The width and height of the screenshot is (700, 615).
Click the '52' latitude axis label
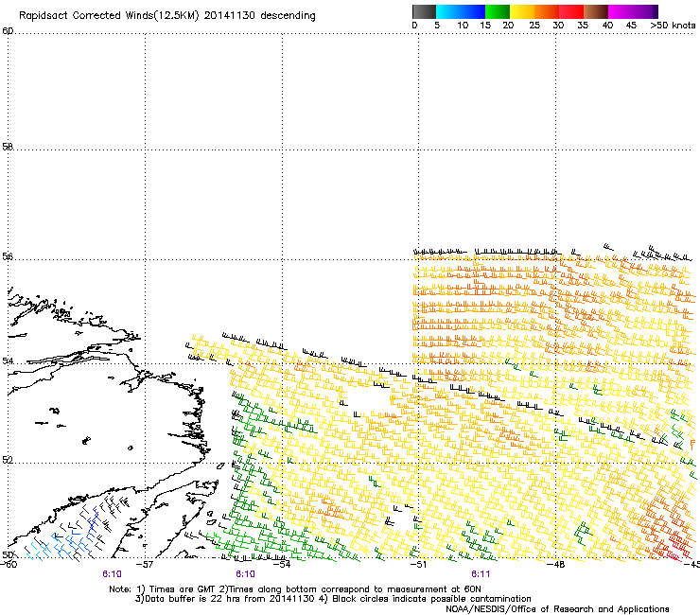tap(8, 460)
